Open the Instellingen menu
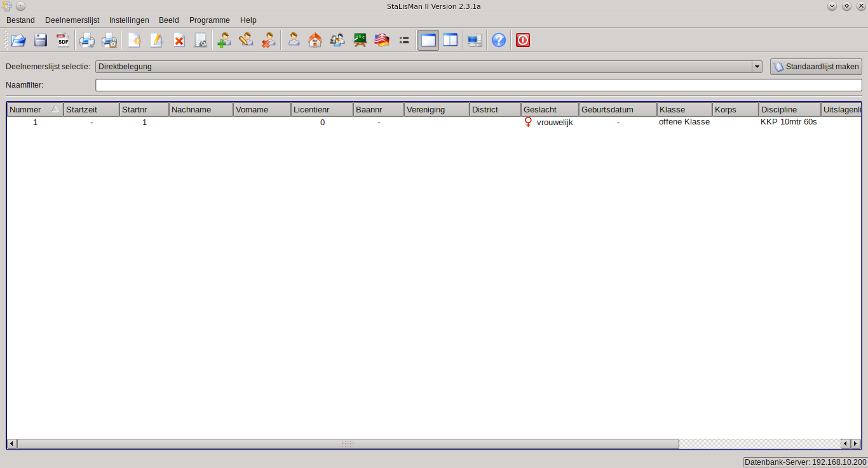Image resolution: width=868 pixels, height=468 pixels. pos(129,20)
